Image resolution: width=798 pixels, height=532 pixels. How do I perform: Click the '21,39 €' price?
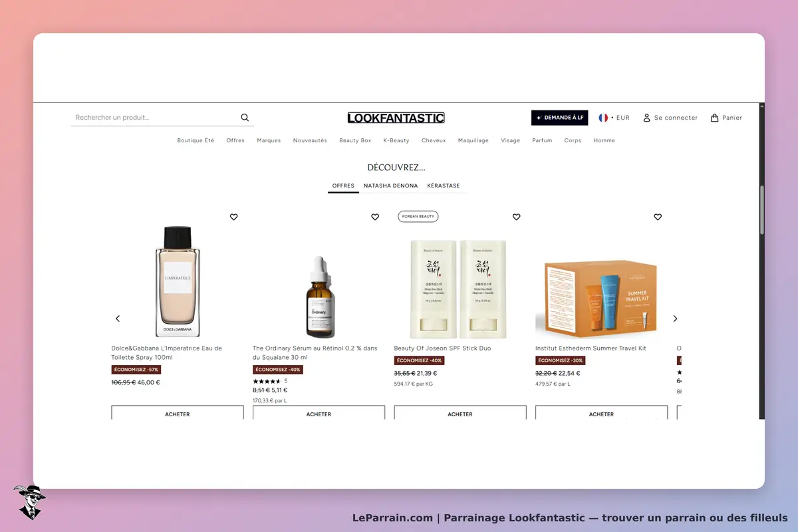tap(428, 373)
